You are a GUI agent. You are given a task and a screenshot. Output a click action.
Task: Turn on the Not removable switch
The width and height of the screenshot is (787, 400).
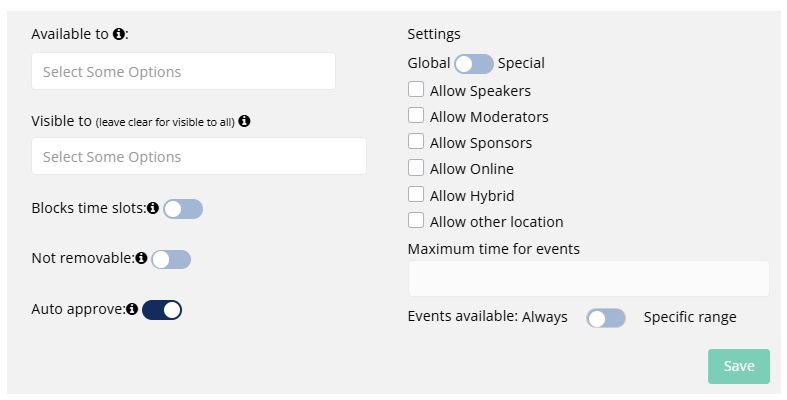pyautogui.click(x=171, y=259)
